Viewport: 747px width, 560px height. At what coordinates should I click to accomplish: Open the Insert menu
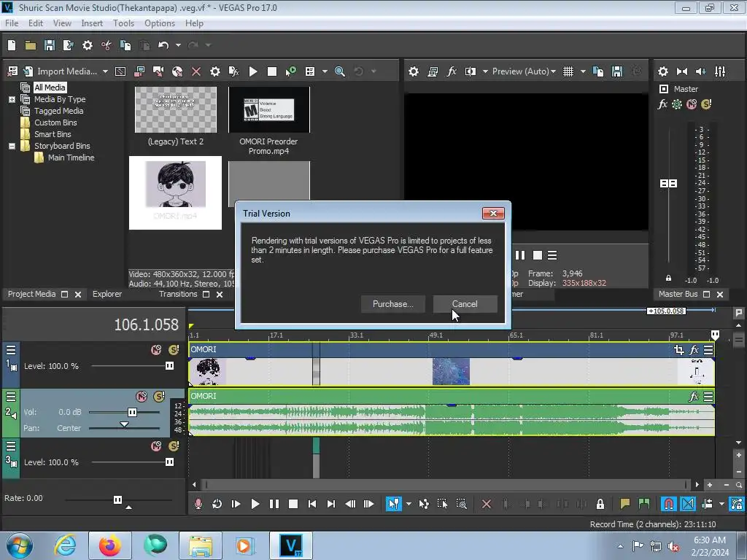(92, 23)
